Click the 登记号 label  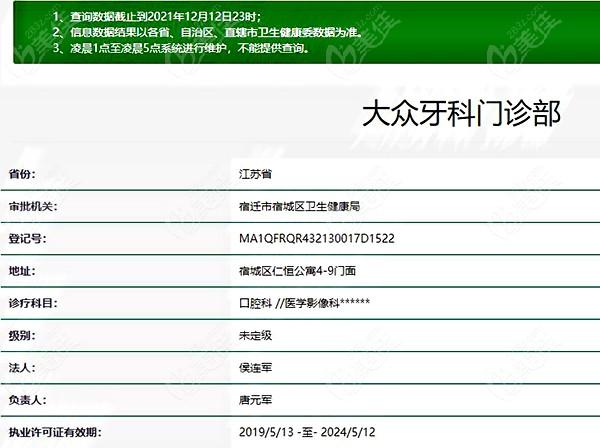pos(28,239)
